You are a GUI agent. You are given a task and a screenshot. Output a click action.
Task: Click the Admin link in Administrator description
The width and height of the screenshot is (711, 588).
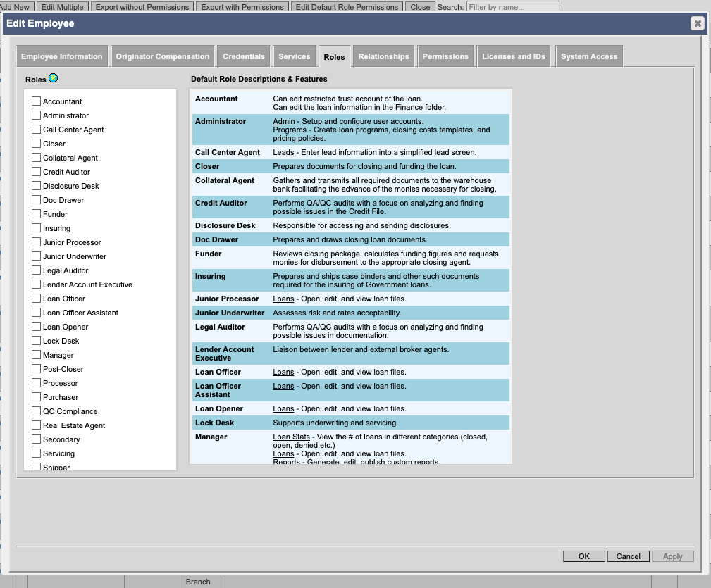click(x=283, y=121)
